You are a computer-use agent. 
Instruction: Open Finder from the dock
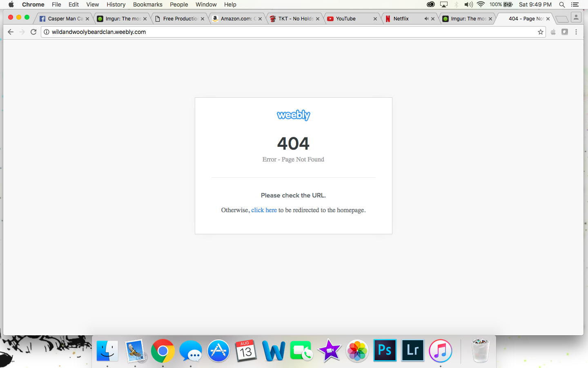click(107, 351)
